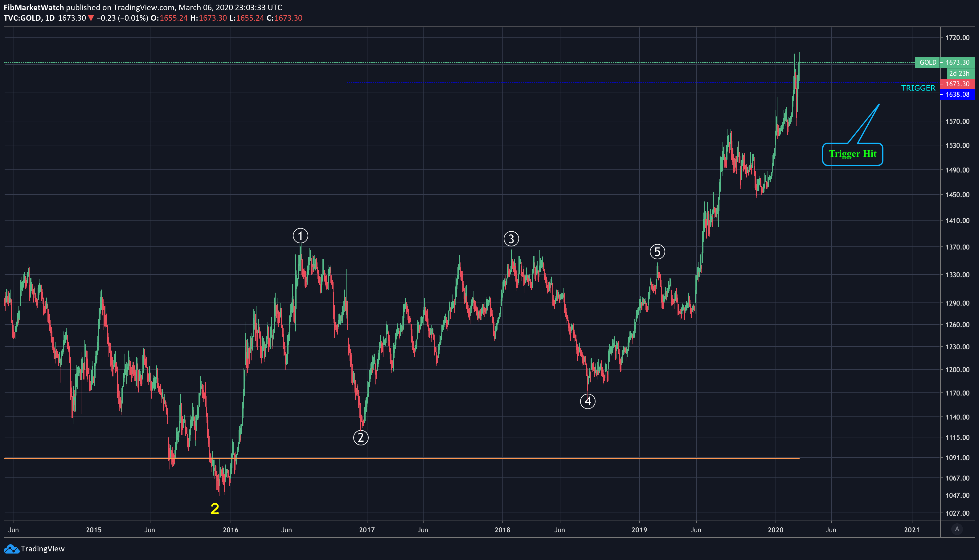Click the 1067.00 price axis label
Screen dimensions: 979x560
click(957, 478)
